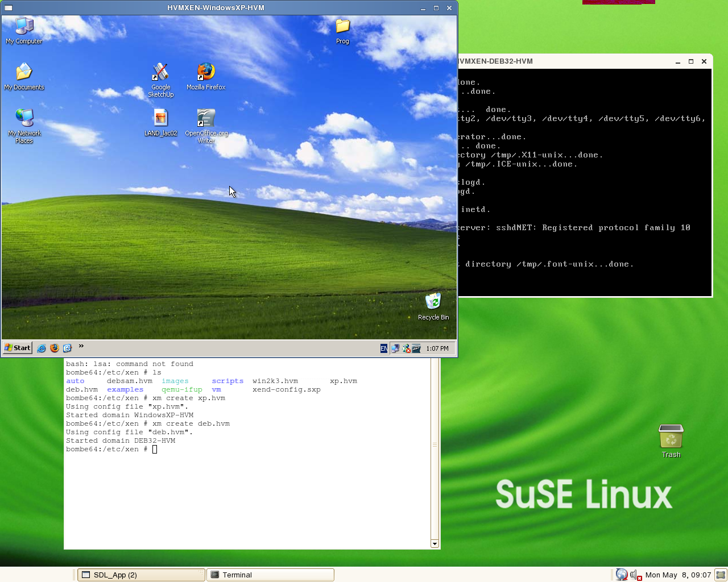This screenshot has height=582, width=728.
Task: Open the SuSE Trash icon
Action: (671, 437)
